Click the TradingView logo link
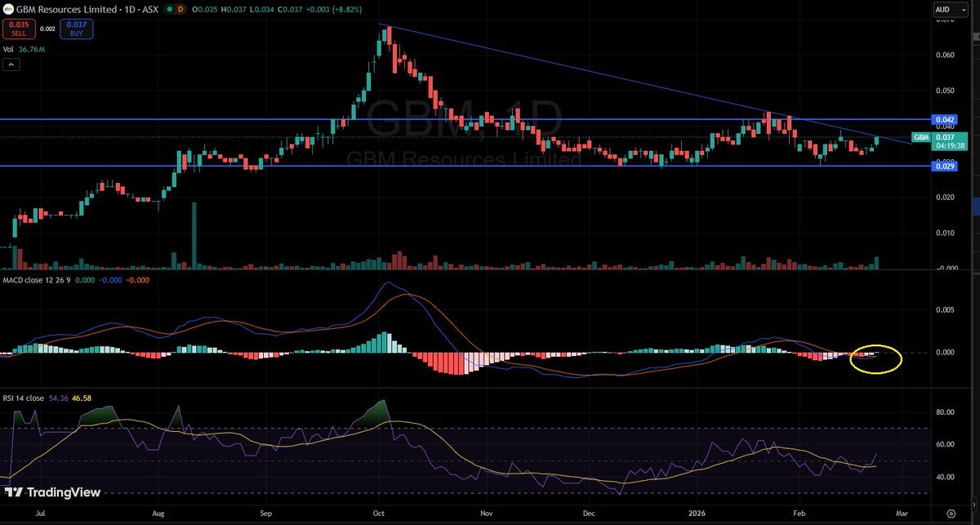Image resolution: width=980 pixels, height=525 pixels. 52,492
